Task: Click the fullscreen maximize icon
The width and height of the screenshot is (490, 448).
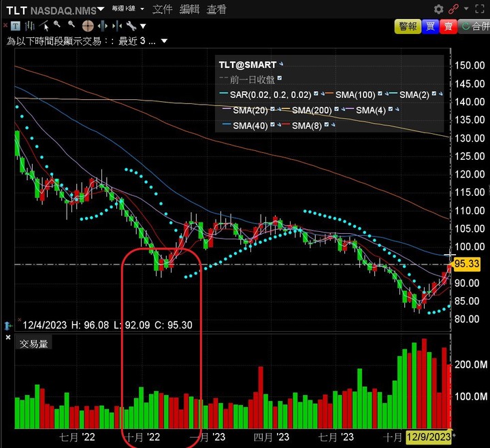Action: click(480, 9)
